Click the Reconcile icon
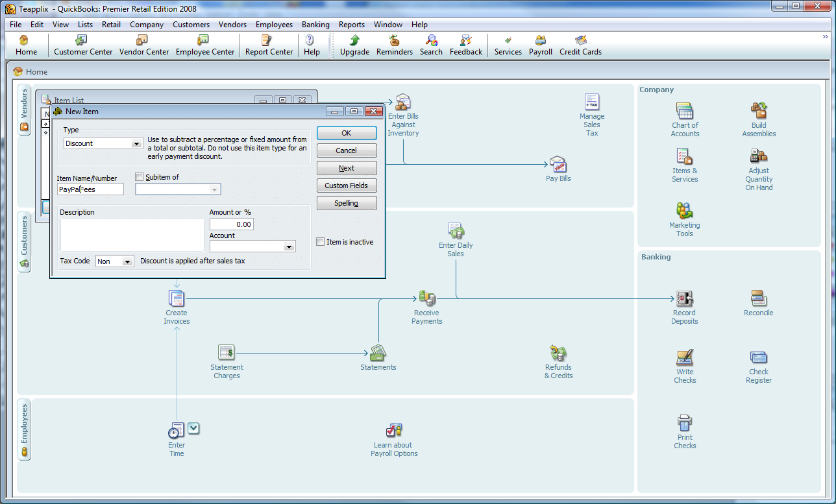Screen dimensions: 836x504 pyautogui.click(x=758, y=304)
